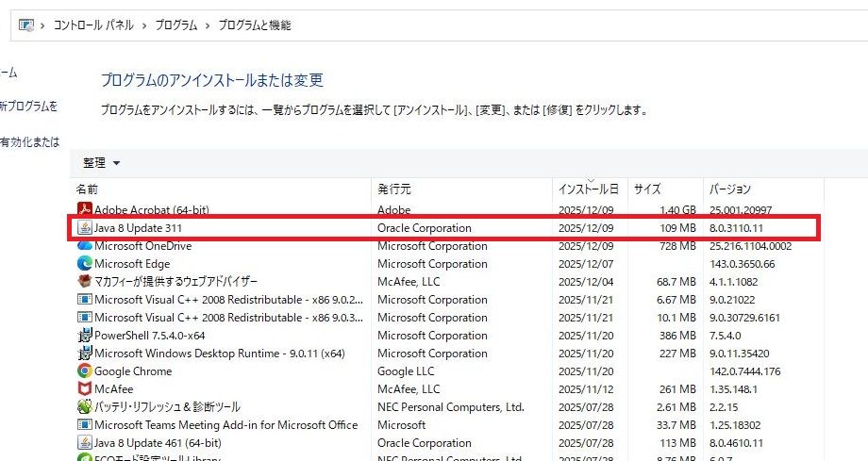Click the Java 8 Update 311 icon
The width and height of the screenshot is (868, 461).
coord(84,228)
